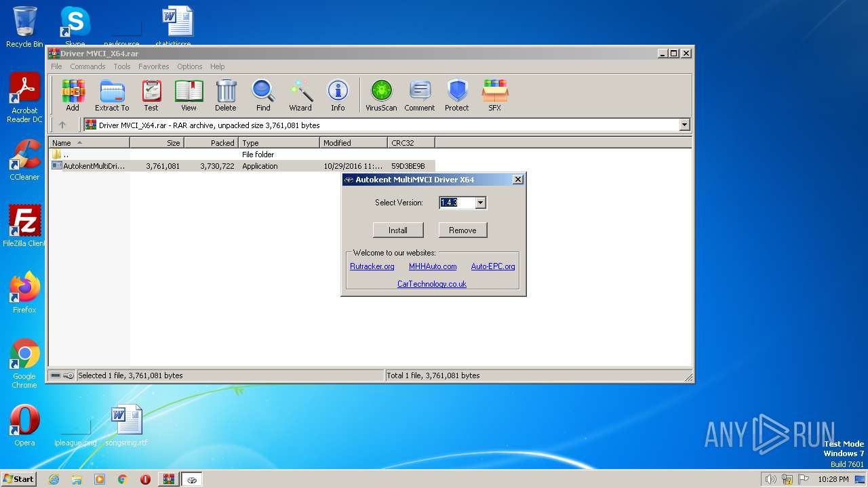Open Firefox desktop shortcut

tap(24, 293)
